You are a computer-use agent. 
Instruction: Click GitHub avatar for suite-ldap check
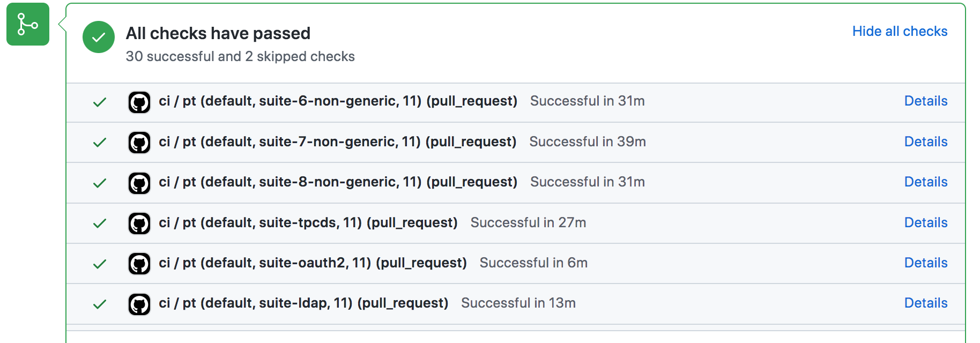point(139,304)
